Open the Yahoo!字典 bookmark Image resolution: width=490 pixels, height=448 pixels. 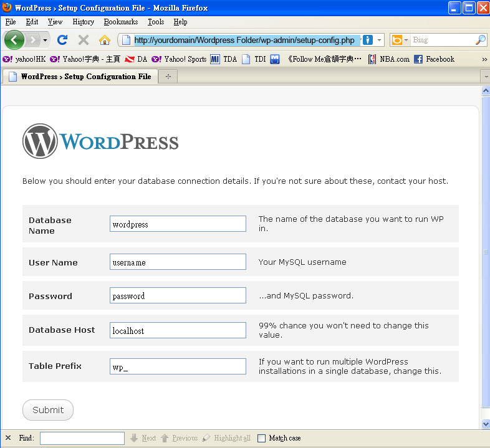(x=85, y=59)
